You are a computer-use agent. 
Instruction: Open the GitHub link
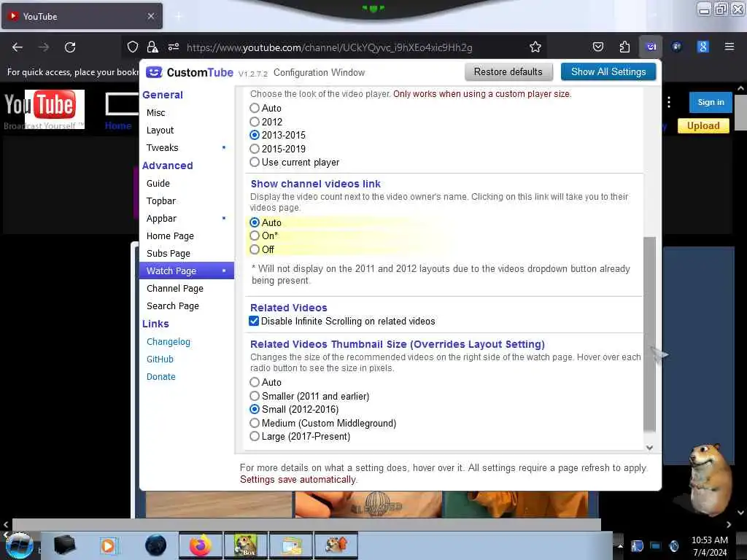[x=160, y=359]
